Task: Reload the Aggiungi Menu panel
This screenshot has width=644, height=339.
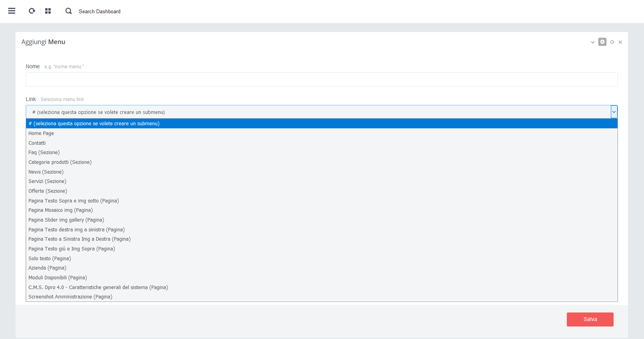Action: pyautogui.click(x=612, y=42)
